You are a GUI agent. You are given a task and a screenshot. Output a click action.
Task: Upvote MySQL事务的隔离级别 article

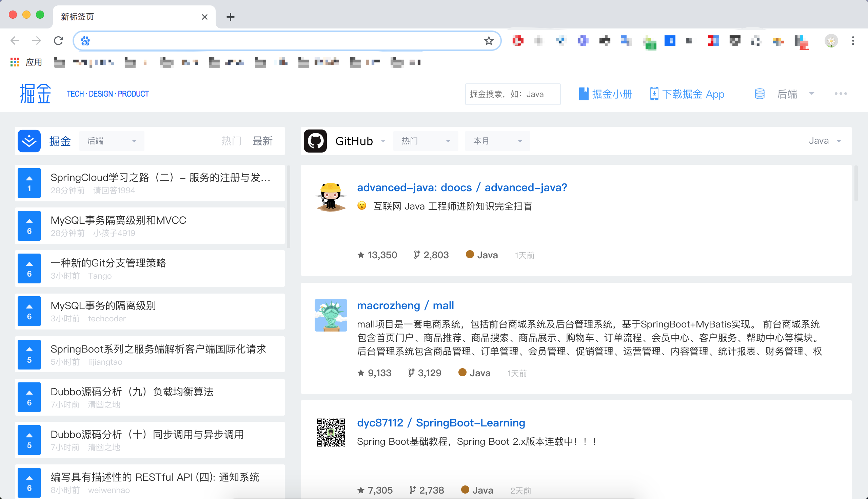pos(29,311)
